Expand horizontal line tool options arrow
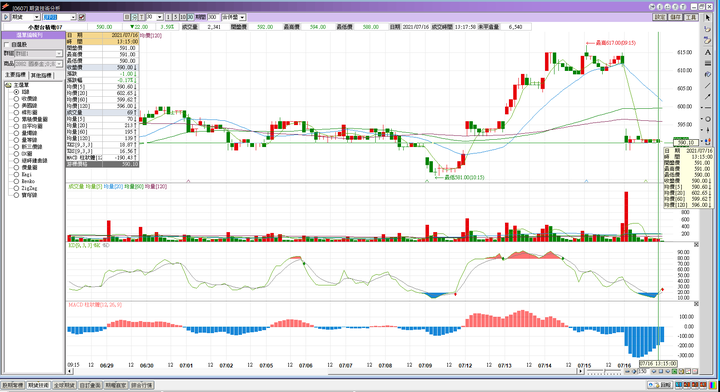The image size is (720, 392). (x=702, y=107)
